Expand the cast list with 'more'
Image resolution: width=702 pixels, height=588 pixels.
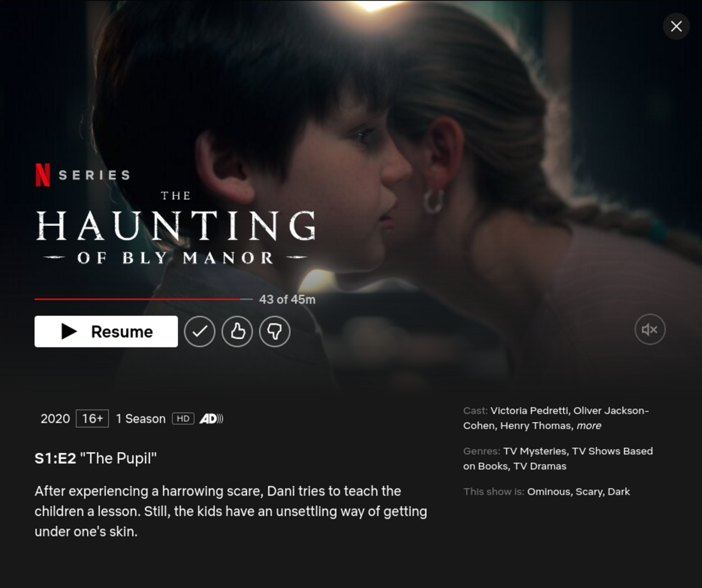588,426
